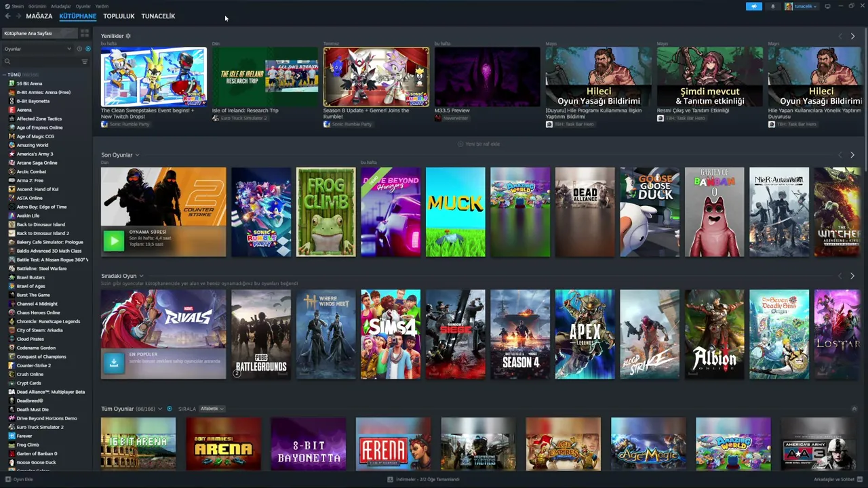Open the Arkadaşlar menu
Viewport: 868px width, 488px height.
pyautogui.click(x=60, y=6)
